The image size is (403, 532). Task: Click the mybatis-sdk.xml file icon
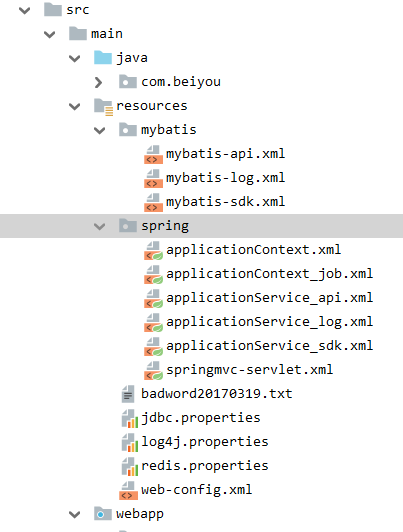[x=153, y=203]
